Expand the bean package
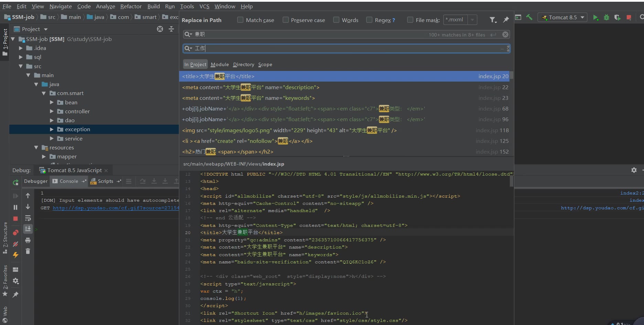Viewport: 644px width, 325px height. click(x=52, y=102)
